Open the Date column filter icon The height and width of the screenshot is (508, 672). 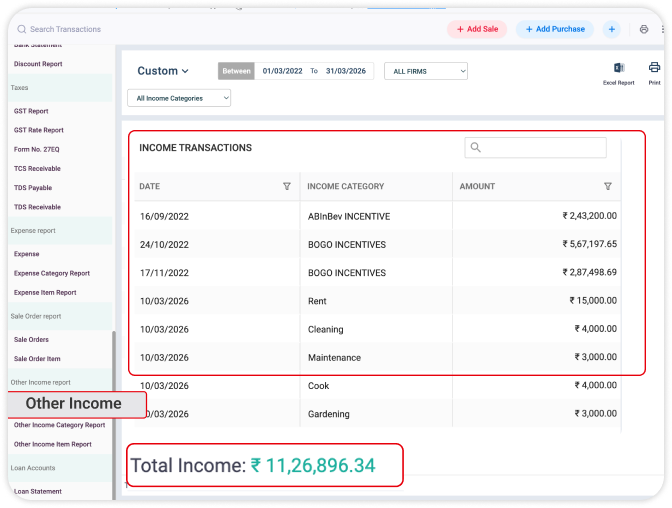point(287,186)
